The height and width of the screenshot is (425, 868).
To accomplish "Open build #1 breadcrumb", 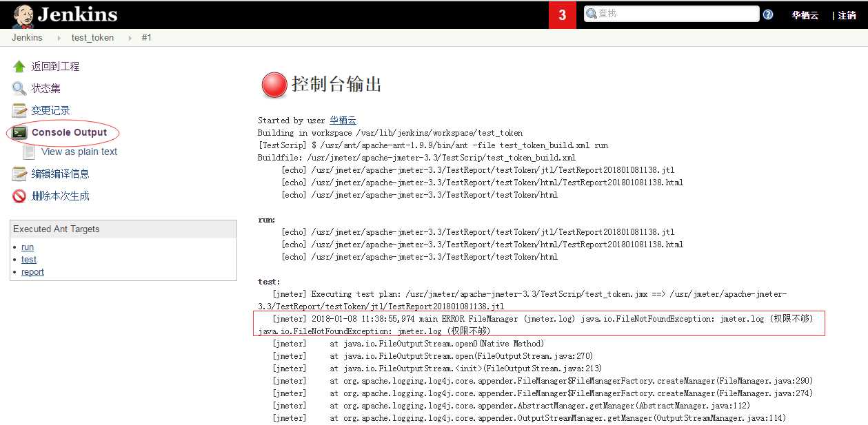I will tap(146, 38).
